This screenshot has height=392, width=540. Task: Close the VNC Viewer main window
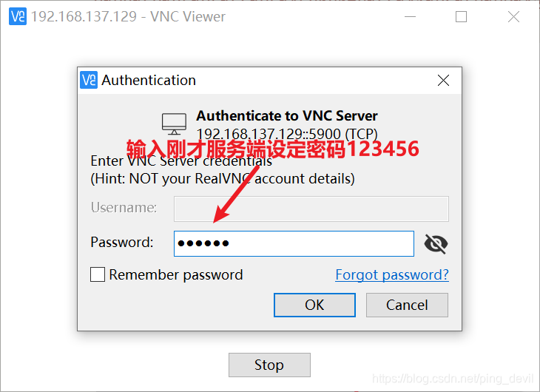[x=513, y=16]
